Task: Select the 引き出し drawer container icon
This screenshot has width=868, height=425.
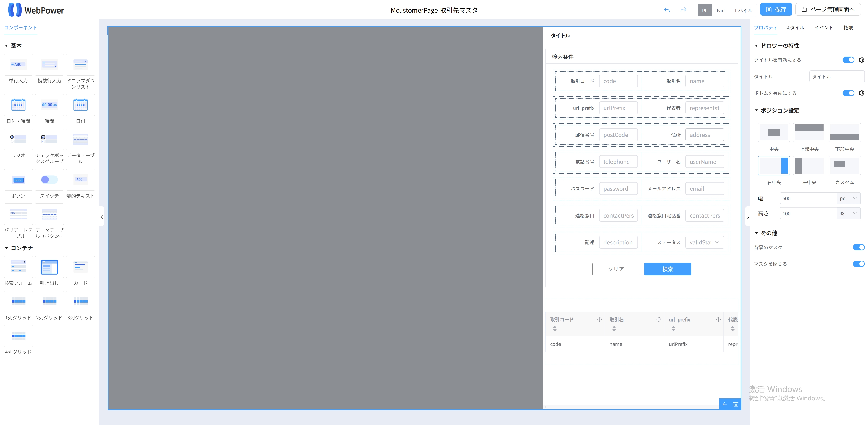Action: [x=49, y=267]
